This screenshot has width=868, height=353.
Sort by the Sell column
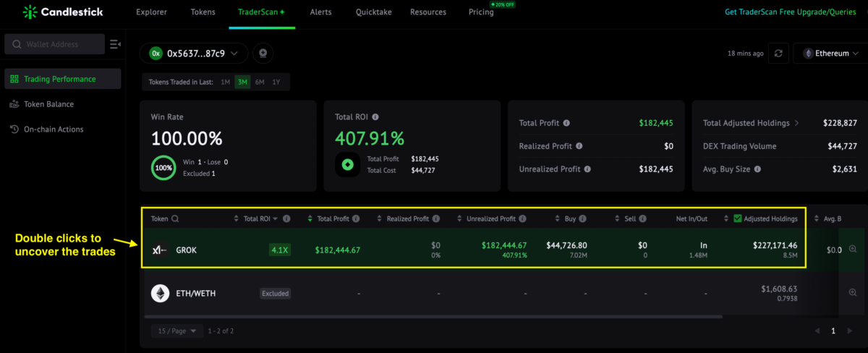[617, 218]
